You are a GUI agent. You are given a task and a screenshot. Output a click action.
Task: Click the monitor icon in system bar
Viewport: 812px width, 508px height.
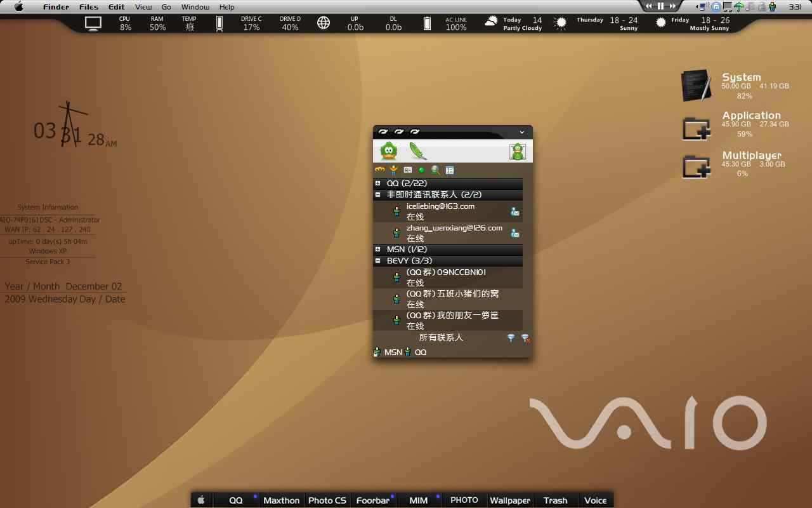93,23
